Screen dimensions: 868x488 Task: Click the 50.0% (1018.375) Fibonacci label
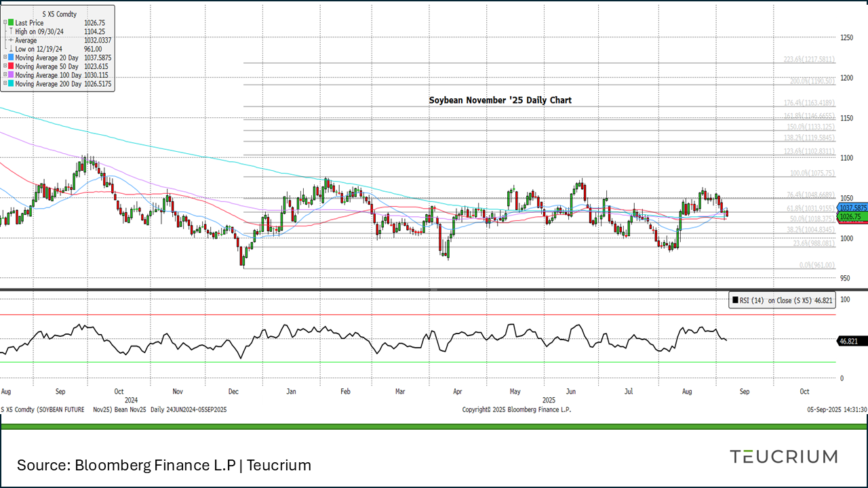pos(812,219)
